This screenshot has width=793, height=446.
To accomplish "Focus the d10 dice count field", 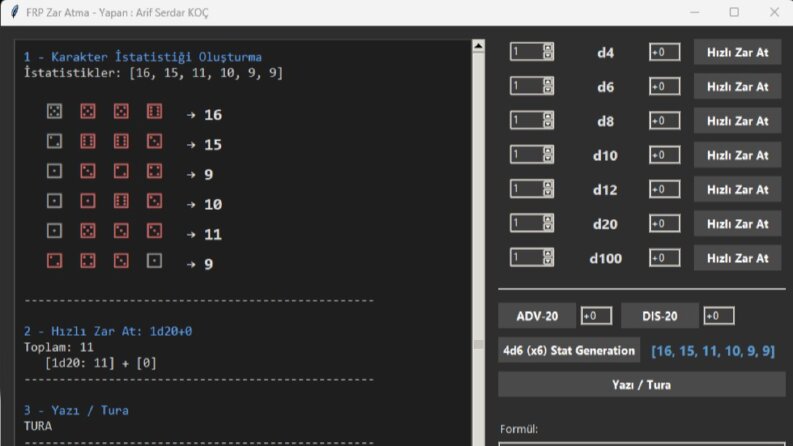I will coord(526,155).
